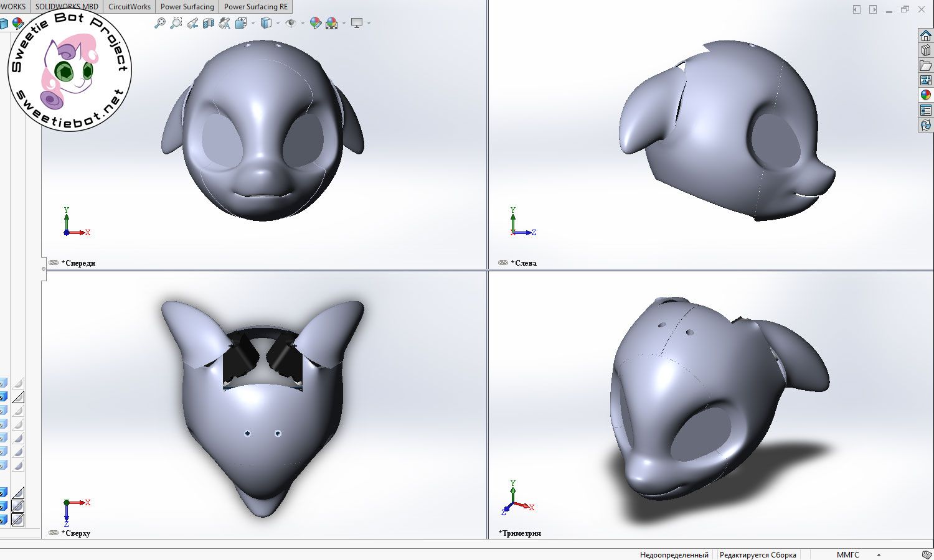Open the Power Surfacing RE tab

[x=256, y=7]
